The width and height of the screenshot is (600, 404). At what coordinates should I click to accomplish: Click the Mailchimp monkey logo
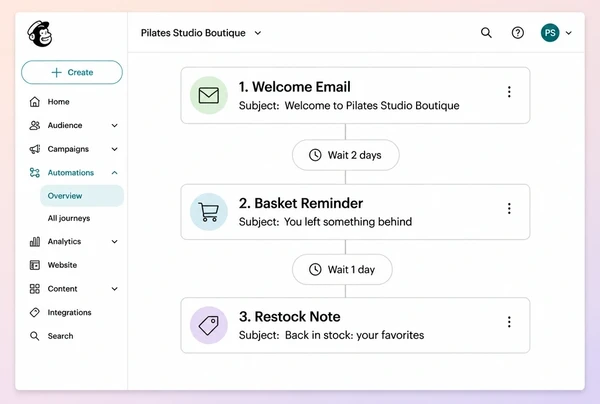[40, 34]
